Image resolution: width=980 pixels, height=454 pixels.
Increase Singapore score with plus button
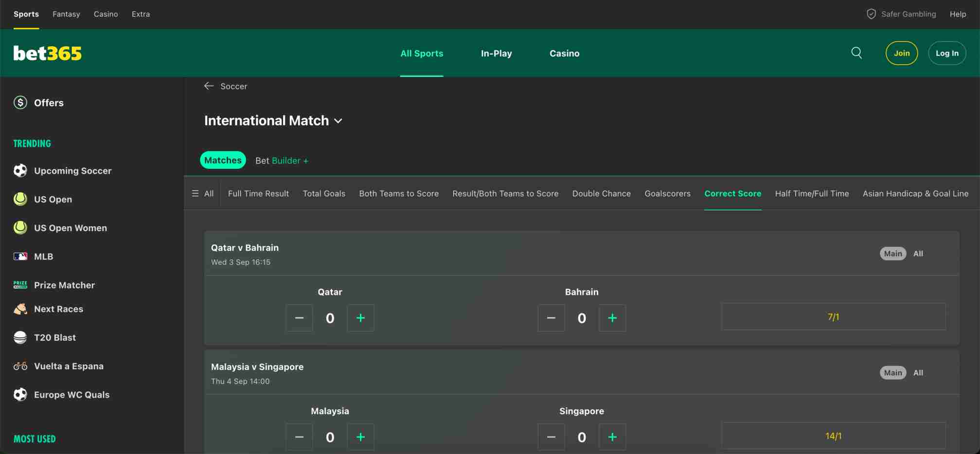(612, 437)
